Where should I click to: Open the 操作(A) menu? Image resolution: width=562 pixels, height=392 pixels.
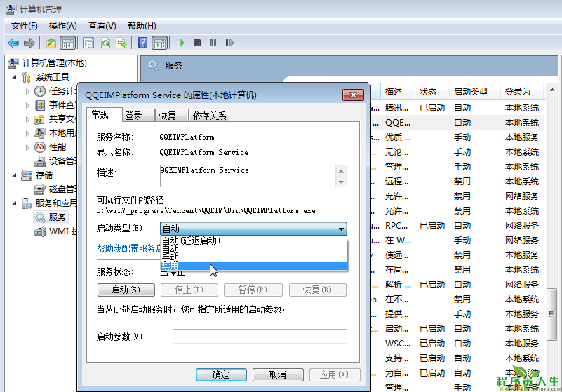coord(62,26)
